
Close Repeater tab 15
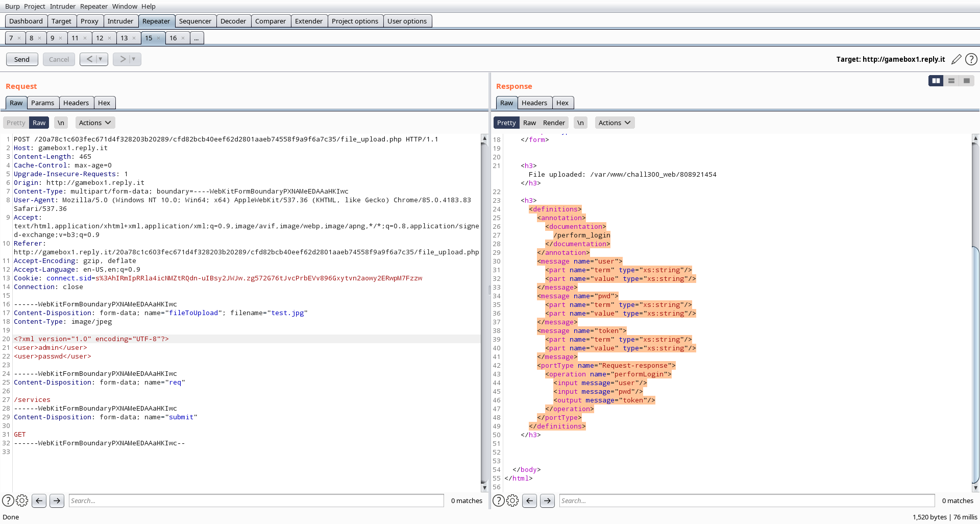click(x=159, y=38)
